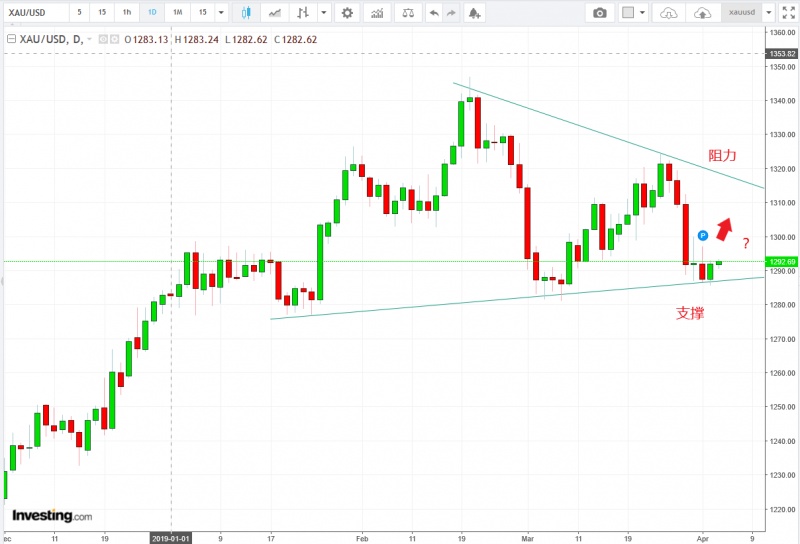Click the compare symbols scale icon
The width and height of the screenshot is (800, 544).
coord(406,13)
